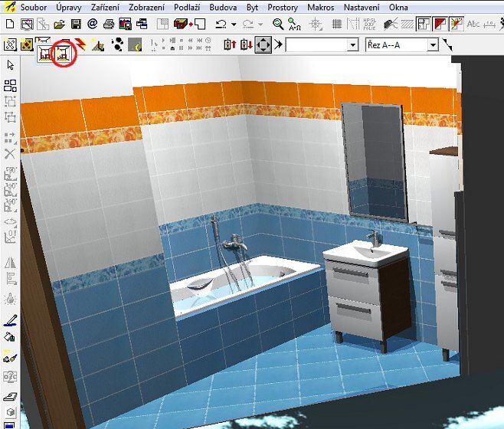Open the Budova menu
Viewport: 504px width, 429px height.
click(x=223, y=7)
